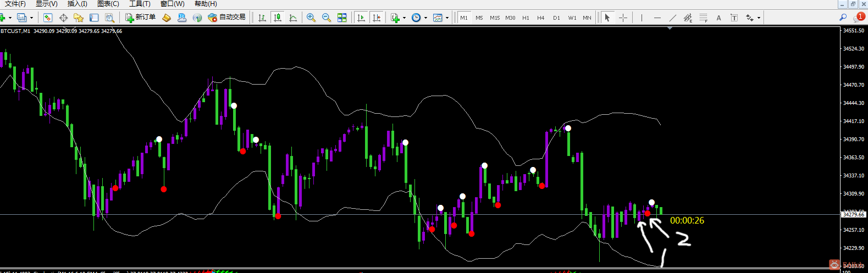Open chat notifications with red badge
Viewport: 868px width, 273px height.
[859, 18]
